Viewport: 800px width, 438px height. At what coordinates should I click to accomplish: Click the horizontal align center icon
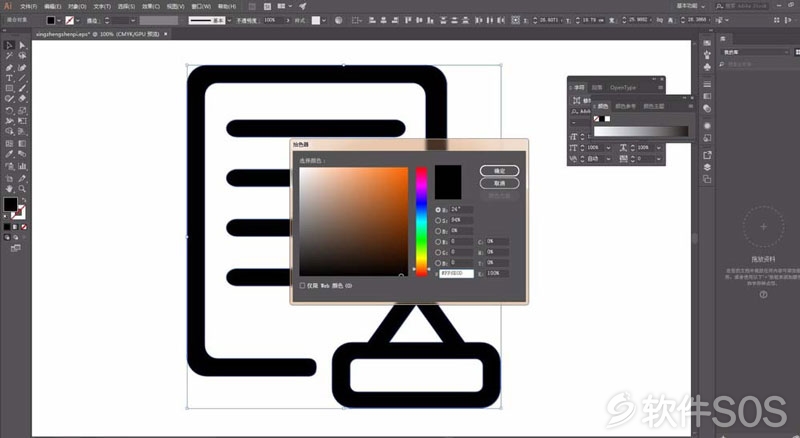click(x=383, y=20)
